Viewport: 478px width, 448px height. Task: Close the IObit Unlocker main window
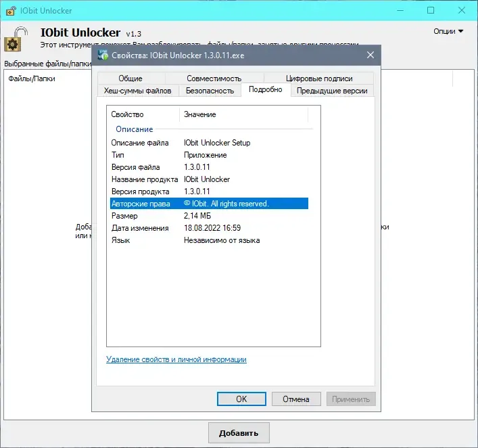point(462,10)
